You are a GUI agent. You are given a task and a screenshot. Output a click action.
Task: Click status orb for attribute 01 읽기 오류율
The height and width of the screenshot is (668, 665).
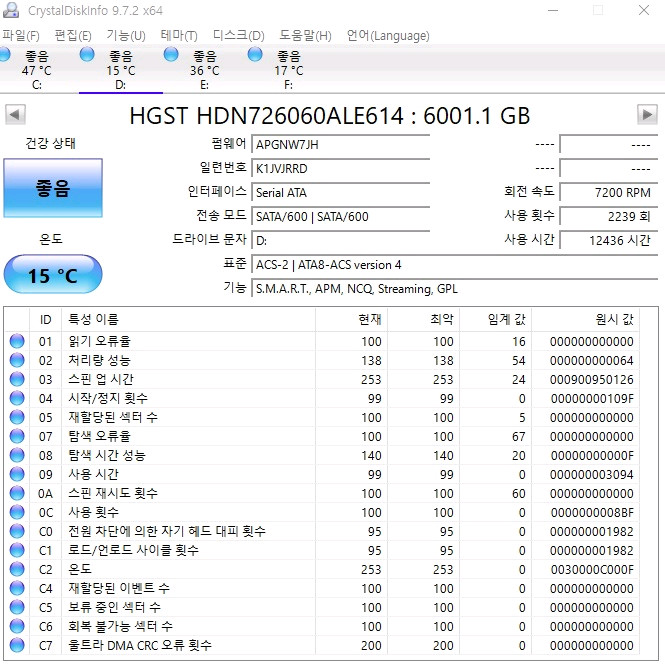click(x=17, y=341)
